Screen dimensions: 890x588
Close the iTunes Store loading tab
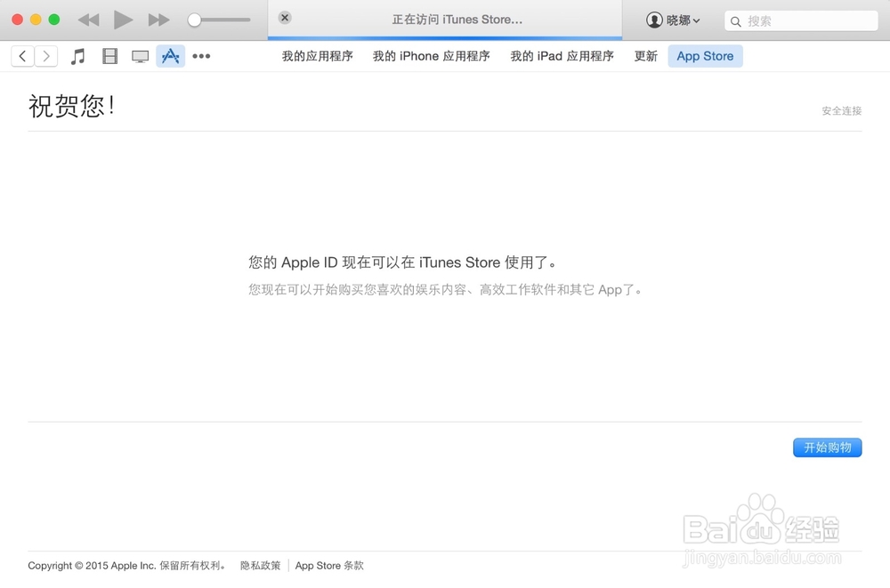[x=284, y=17]
